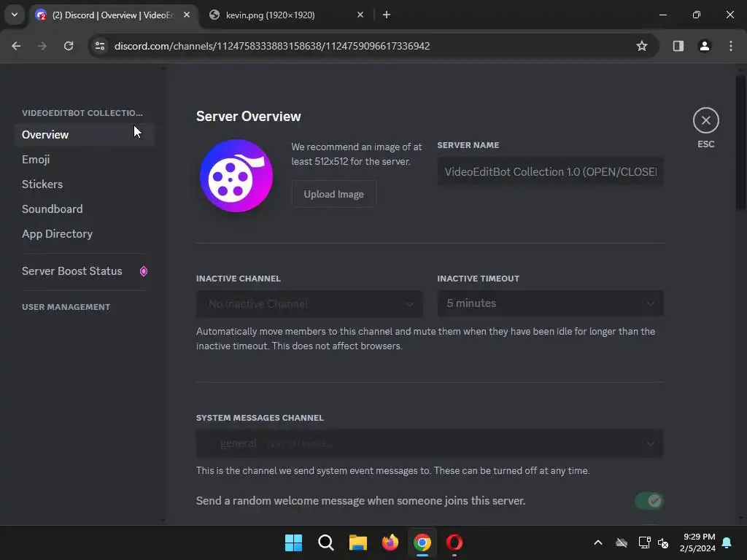The width and height of the screenshot is (747, 560).
Task: Reload the Discord page
Action: 69,46
